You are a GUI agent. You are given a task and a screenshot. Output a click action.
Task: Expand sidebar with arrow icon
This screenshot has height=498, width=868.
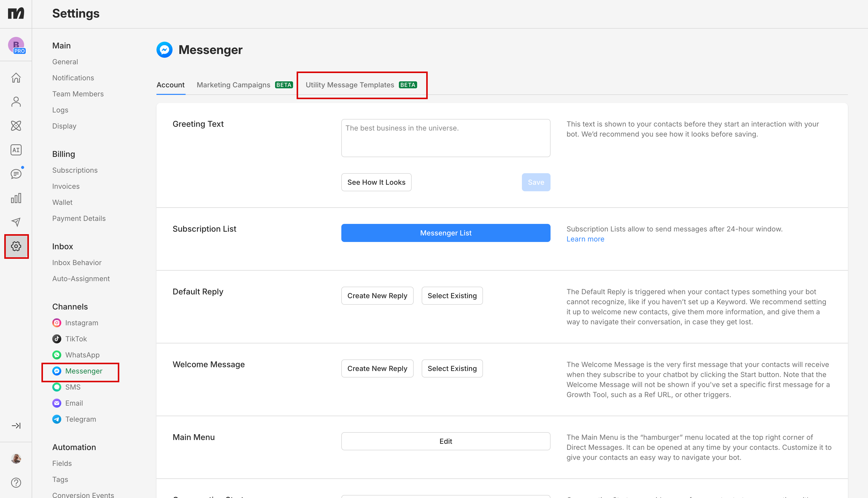16,425
